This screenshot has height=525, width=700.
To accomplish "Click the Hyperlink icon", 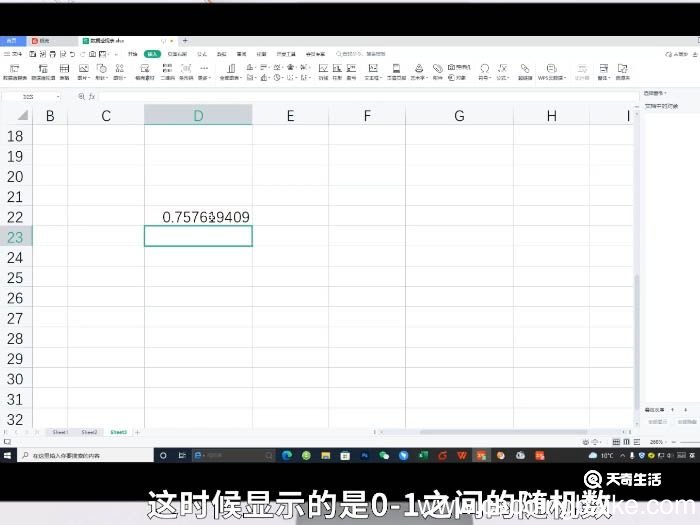I will pos(525,71).
